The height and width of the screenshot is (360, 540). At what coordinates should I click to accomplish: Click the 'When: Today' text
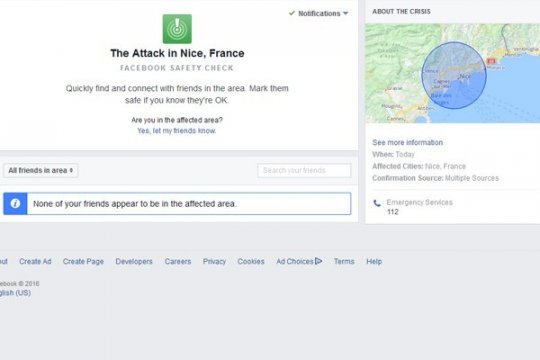pyautogui.click(x=393, y=154)
